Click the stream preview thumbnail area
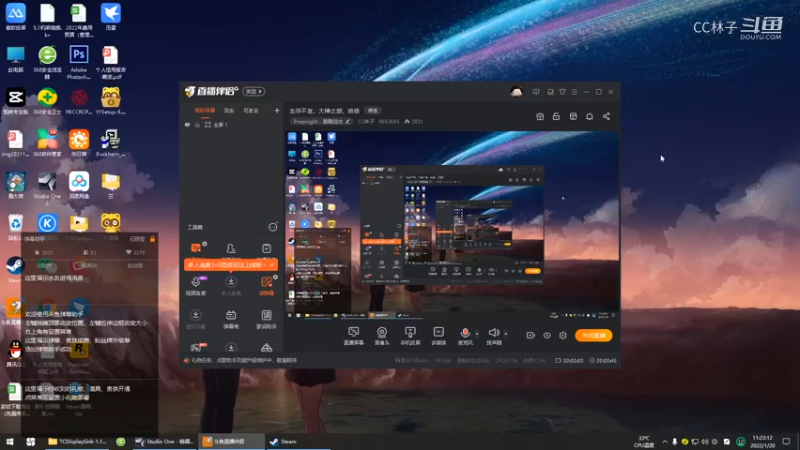Image resolution: width=800 pixels, height=450 pixels. (452, 225)
